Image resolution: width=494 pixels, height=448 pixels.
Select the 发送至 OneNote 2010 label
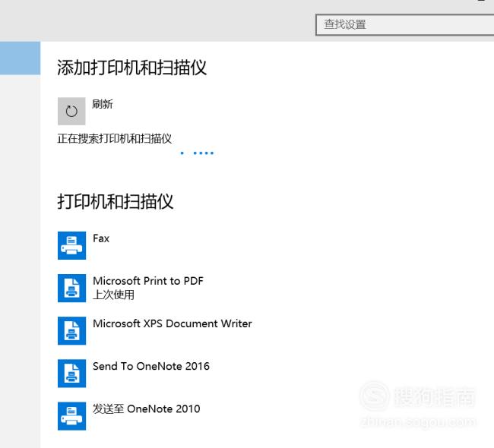[147, 409]
